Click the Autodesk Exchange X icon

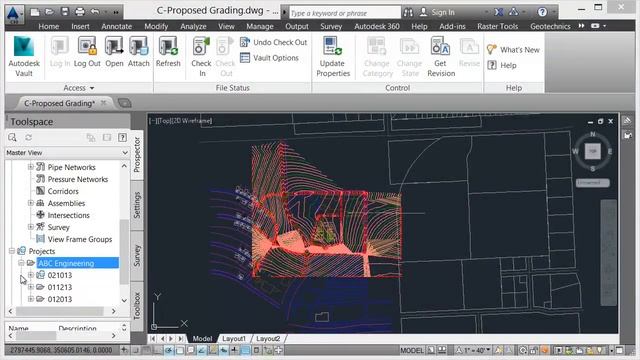coord(499,12)
